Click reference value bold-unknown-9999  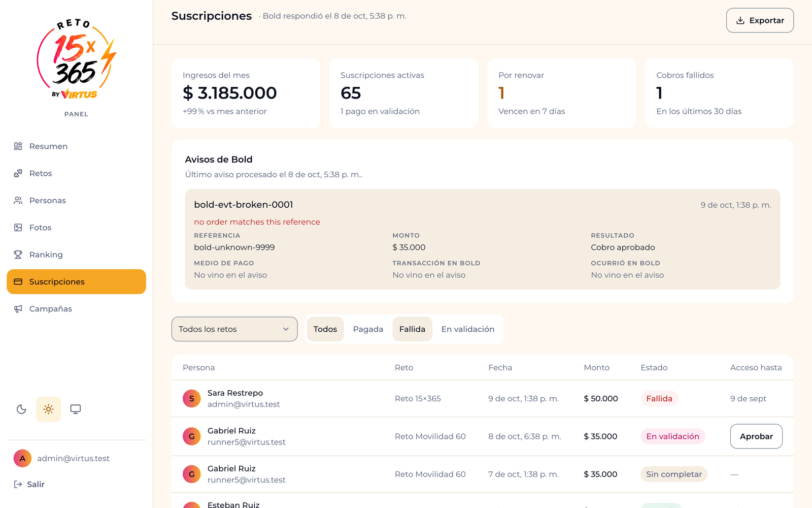[x=234, y=247]
